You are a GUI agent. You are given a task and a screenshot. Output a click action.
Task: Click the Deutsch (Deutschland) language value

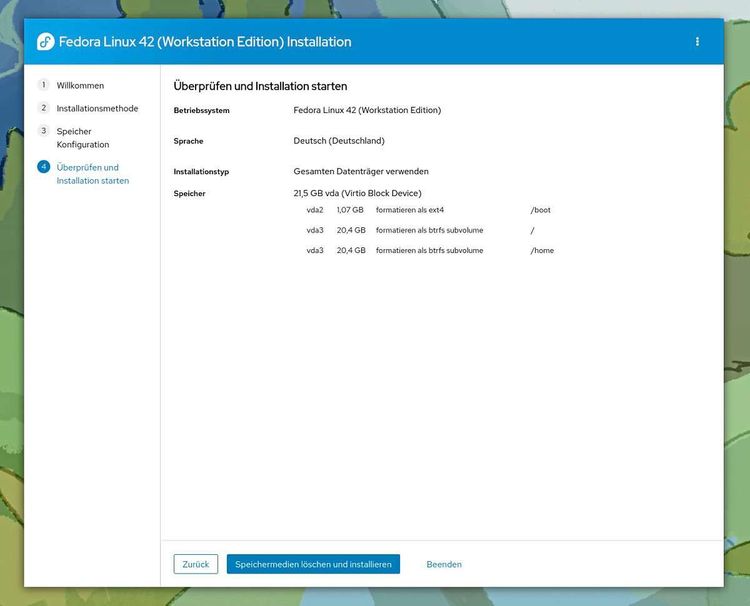tap(339, 141)
